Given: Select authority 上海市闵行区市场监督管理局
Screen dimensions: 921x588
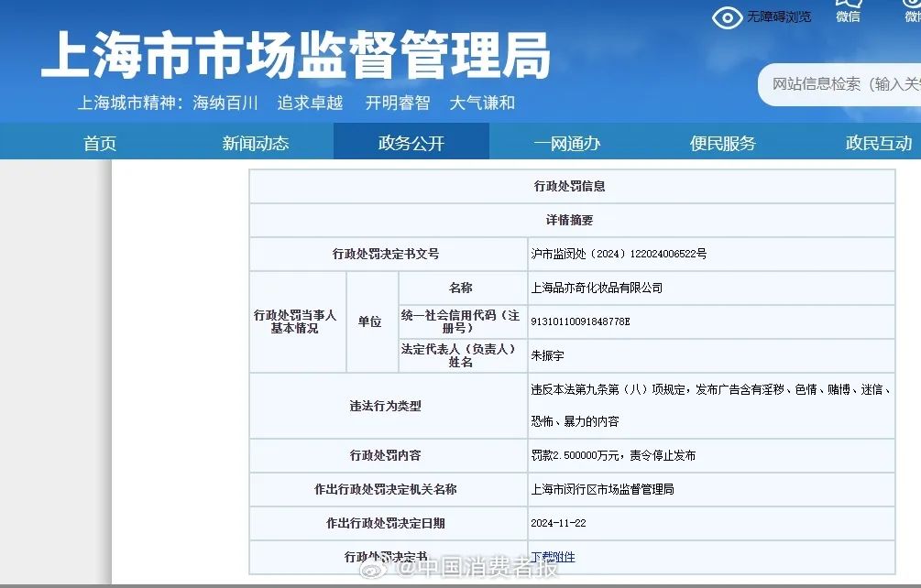Looking at the screenshot, I should pos(602,489).
